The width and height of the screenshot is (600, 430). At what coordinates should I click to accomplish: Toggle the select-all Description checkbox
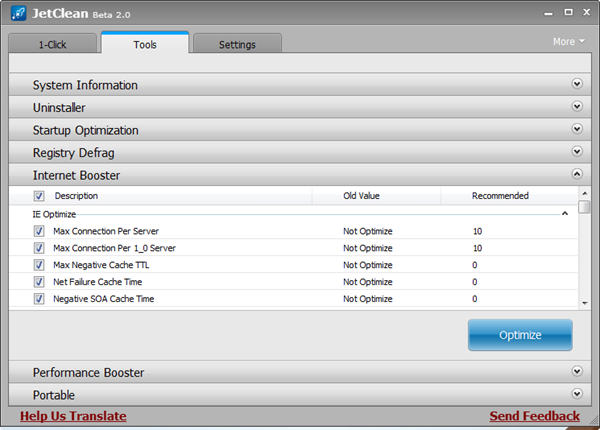point(39,196)
